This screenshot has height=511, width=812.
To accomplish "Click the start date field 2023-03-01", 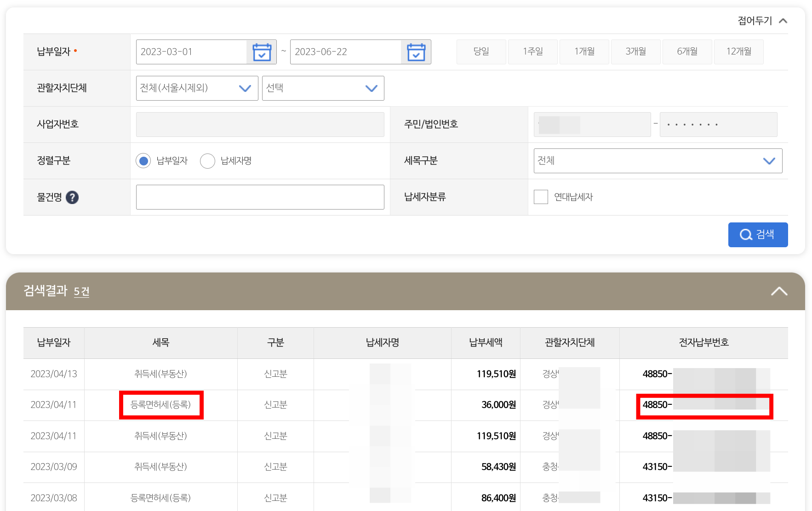I will pos(191,52).
